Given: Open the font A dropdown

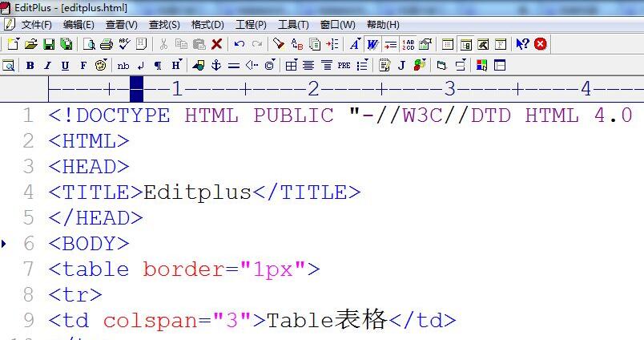Looking at the screenshot, I should 355,44.
